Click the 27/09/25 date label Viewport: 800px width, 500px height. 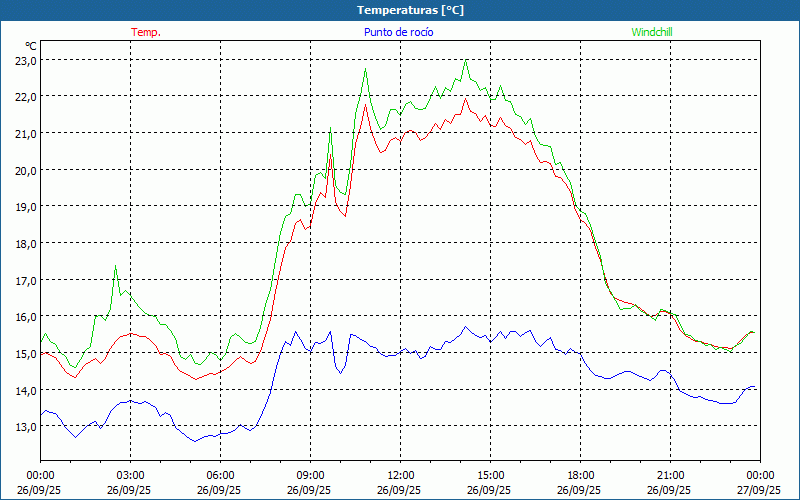click(760, 491)
